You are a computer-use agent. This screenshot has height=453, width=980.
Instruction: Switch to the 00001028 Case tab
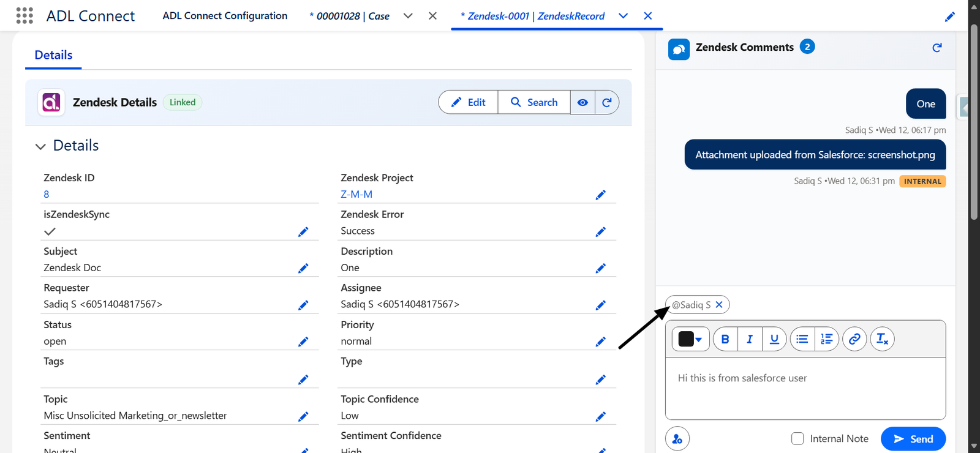point(350,17)
